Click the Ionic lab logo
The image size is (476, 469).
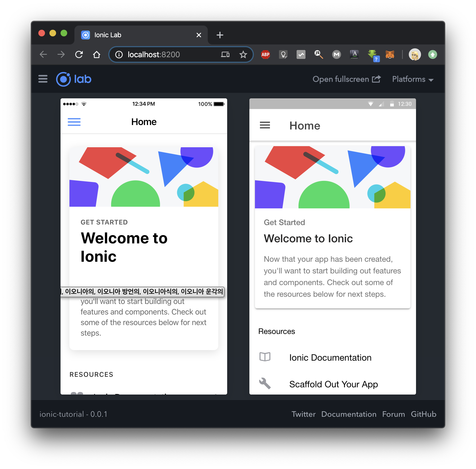tap(74, 79)
